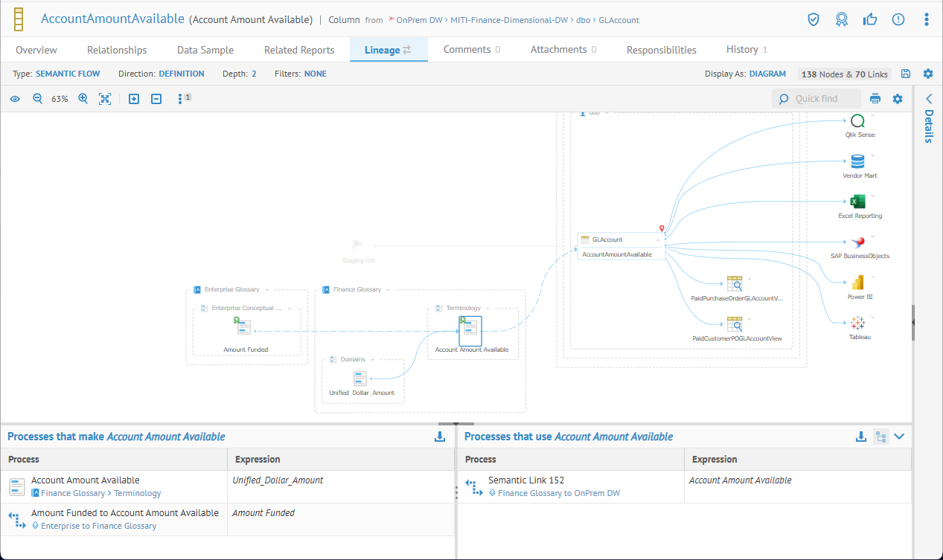
Task: Toggle tree view in Processes that use
Action: click(880, 437)
